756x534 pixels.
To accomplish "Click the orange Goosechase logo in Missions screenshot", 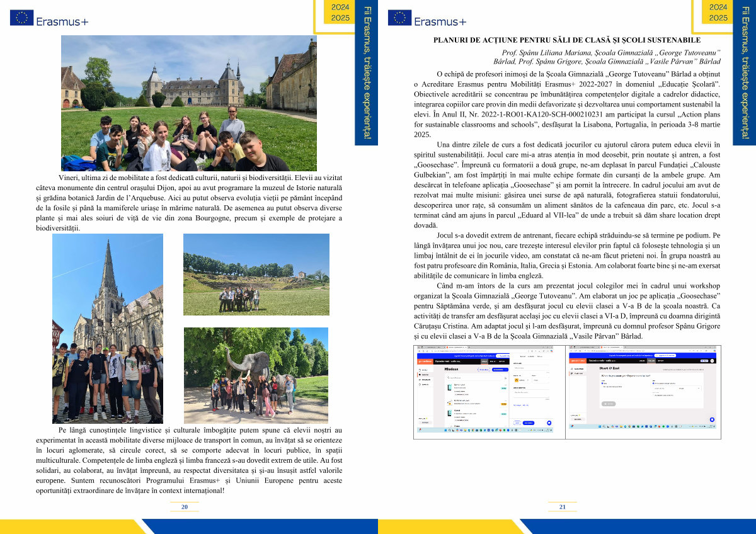I will 427,361.
